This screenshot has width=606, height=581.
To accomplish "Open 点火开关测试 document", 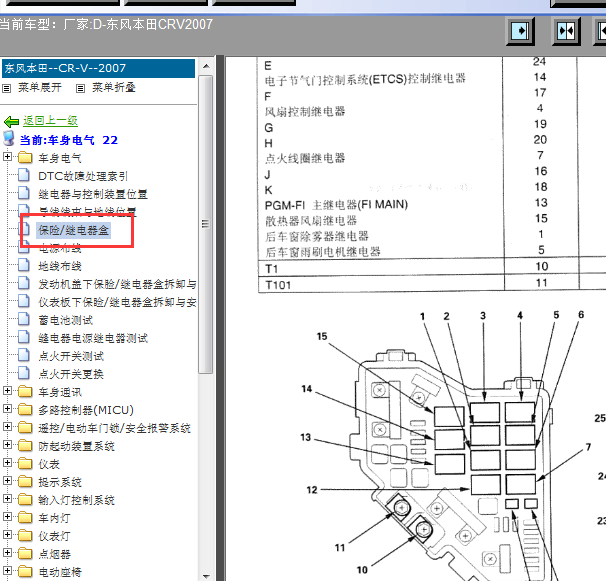I will click(x=71, y=356).
